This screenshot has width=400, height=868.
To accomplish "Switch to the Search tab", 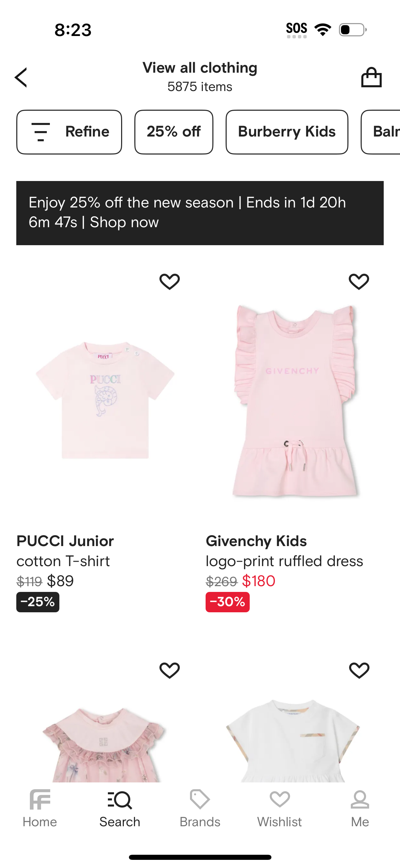I will pos(120,808).
